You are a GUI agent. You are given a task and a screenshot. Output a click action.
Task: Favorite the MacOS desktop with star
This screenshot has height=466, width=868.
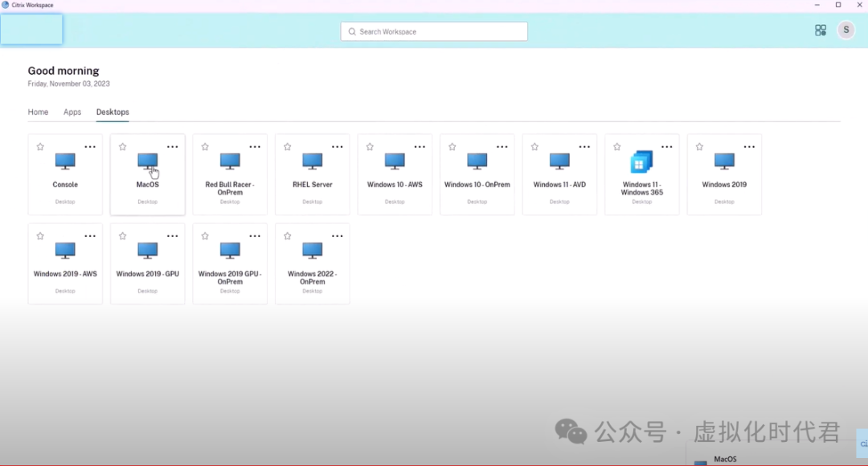[123, 147]
